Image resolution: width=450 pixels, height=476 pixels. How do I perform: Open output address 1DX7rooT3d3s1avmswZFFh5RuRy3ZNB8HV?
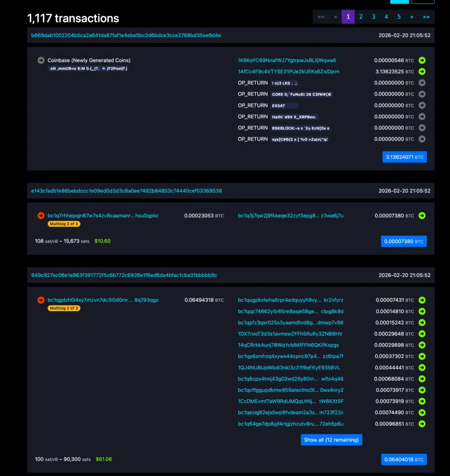click(290, 334)
